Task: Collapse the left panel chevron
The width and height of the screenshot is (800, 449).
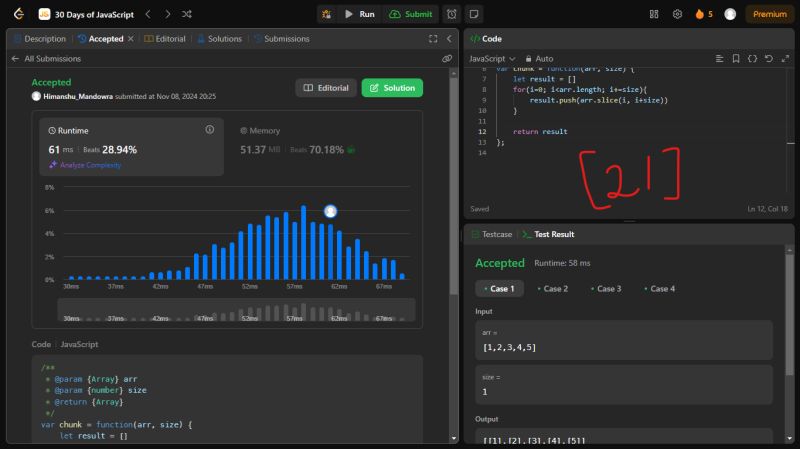Action: click(x=449, y=39)
